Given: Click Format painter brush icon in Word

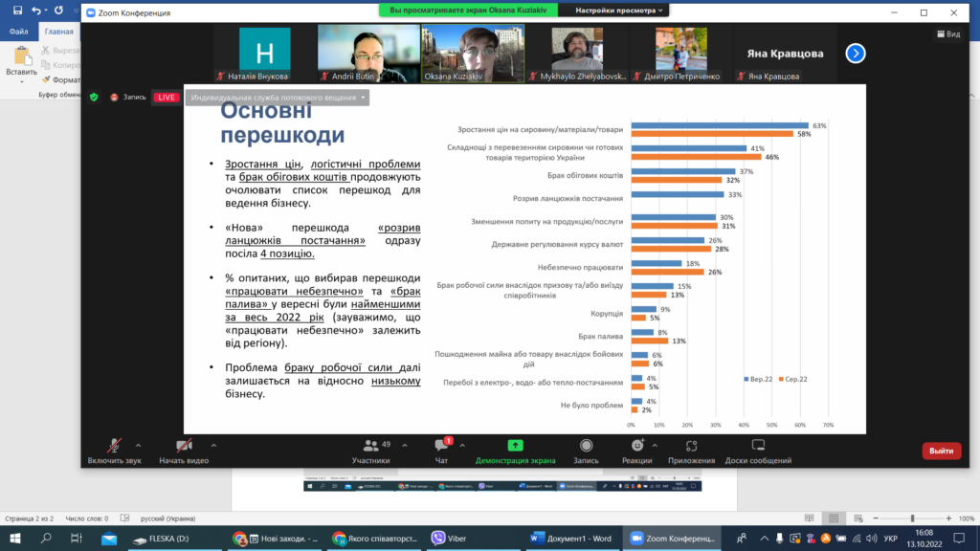Looking at the screenshot, I should [45, 80].
